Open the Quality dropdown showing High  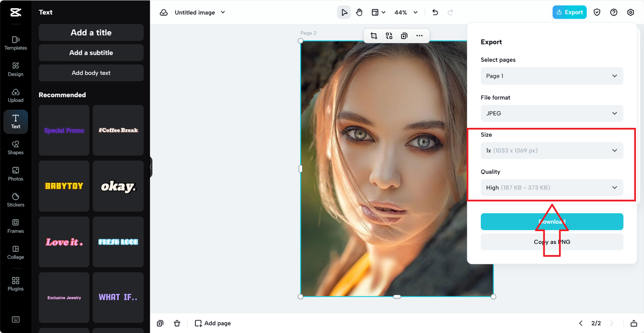(x=552, y=188)
